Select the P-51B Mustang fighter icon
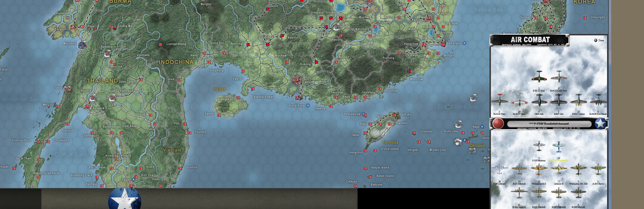Screen dimensions: 644x209 point(539,146)
